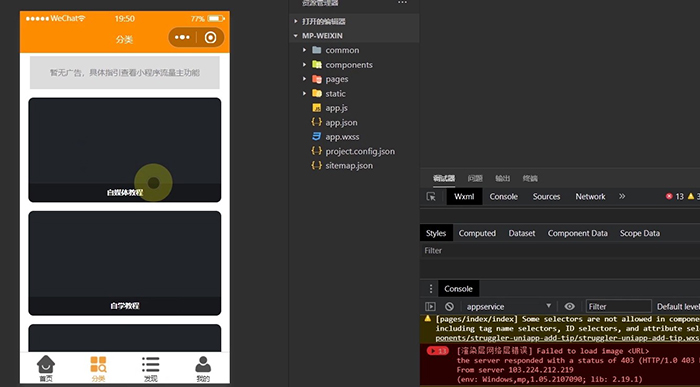The height and width of the screenshot is (387, 700).
Task: Click the project.config.json file icon
Action: (317, 151)
